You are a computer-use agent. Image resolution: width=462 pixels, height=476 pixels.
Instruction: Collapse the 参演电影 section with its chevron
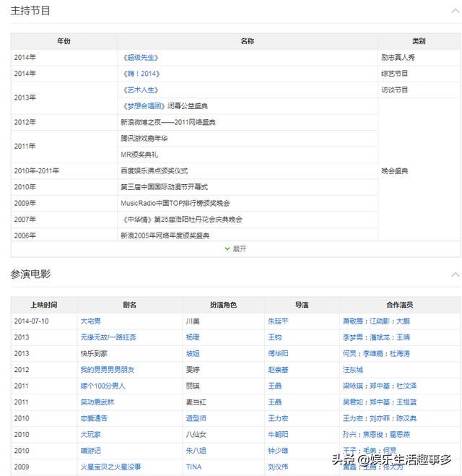click(455, 274)
